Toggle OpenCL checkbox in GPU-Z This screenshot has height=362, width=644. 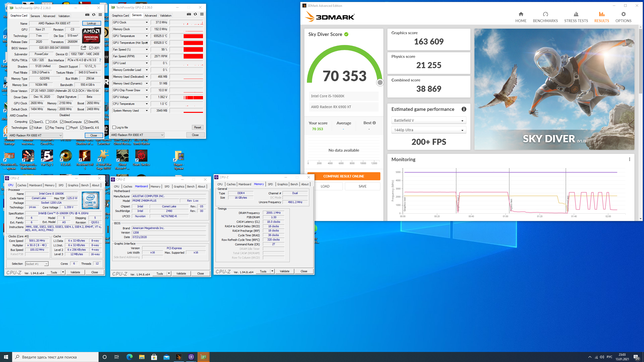tap(31, 122)
